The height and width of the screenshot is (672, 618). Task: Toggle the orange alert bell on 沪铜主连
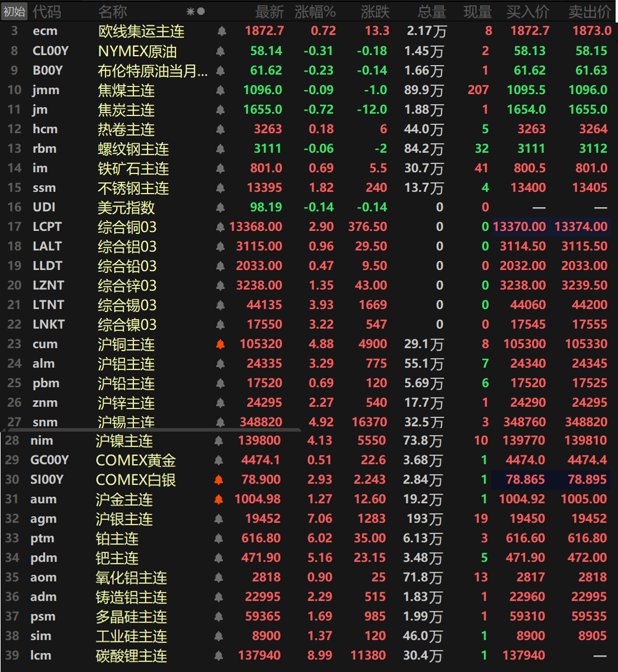[x=220, y=344]
